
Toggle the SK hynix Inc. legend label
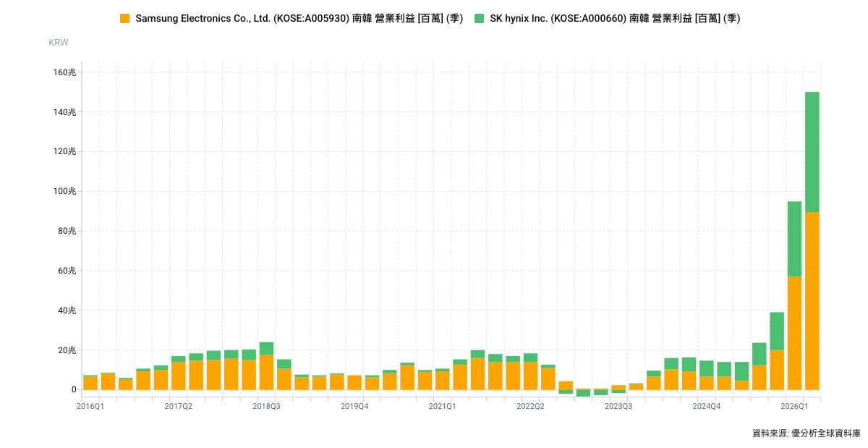coord(615,19)
